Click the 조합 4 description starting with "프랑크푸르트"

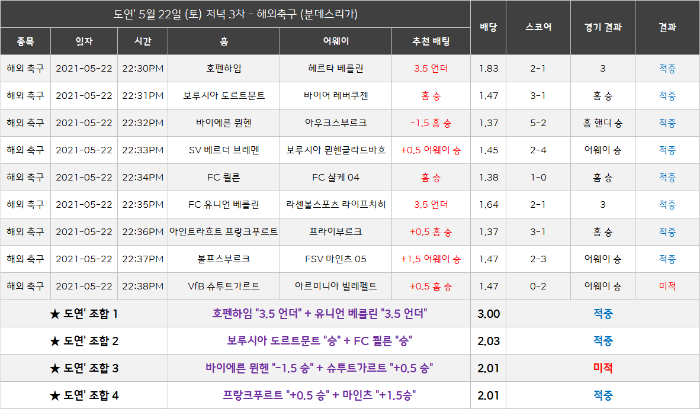[319, 396]
